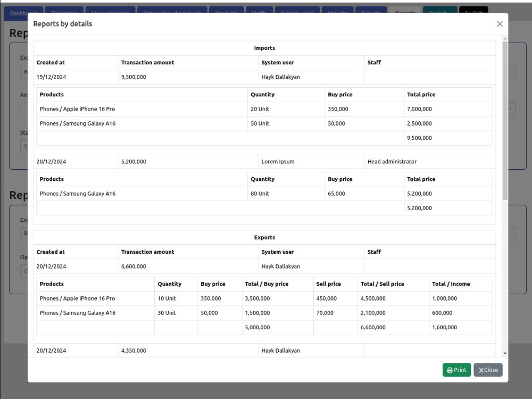The width and height of the screenshot is (532, 399).
Task: Click Total / Sell price value 4,500,000
Action: 373,298
